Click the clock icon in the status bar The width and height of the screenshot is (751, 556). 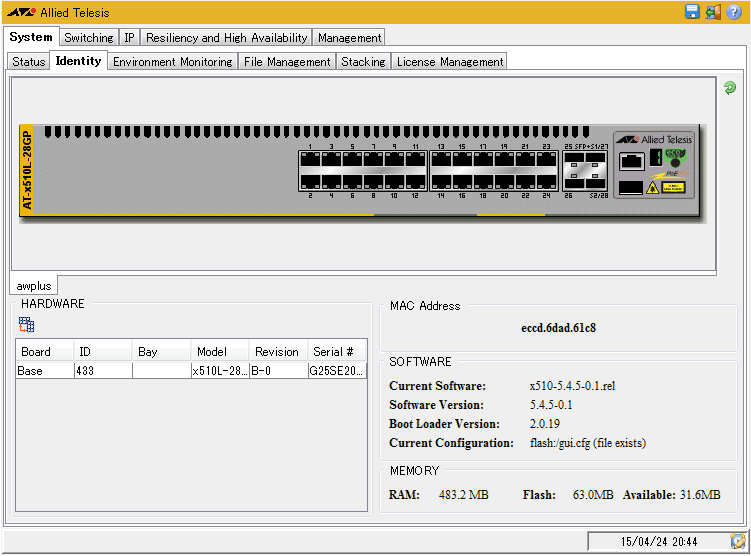[x=738, y=541]
